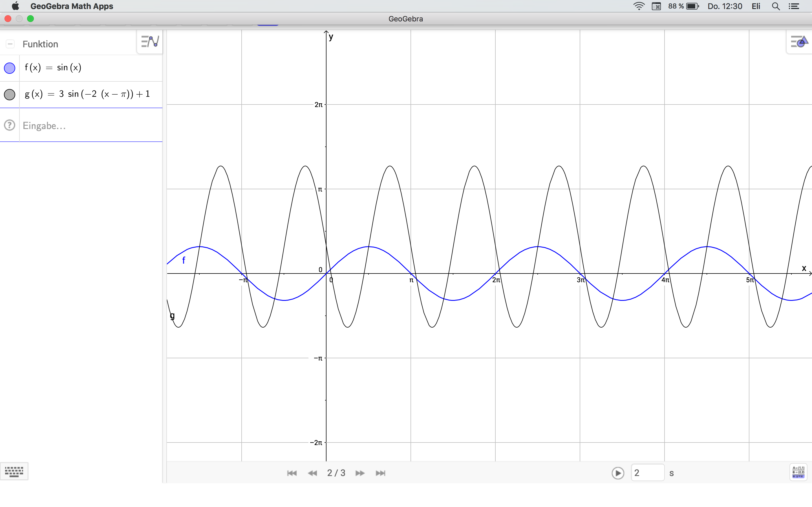This screenshot has width=812, height=507.
Task: Collapse the Funktion group
Action: 10,44
